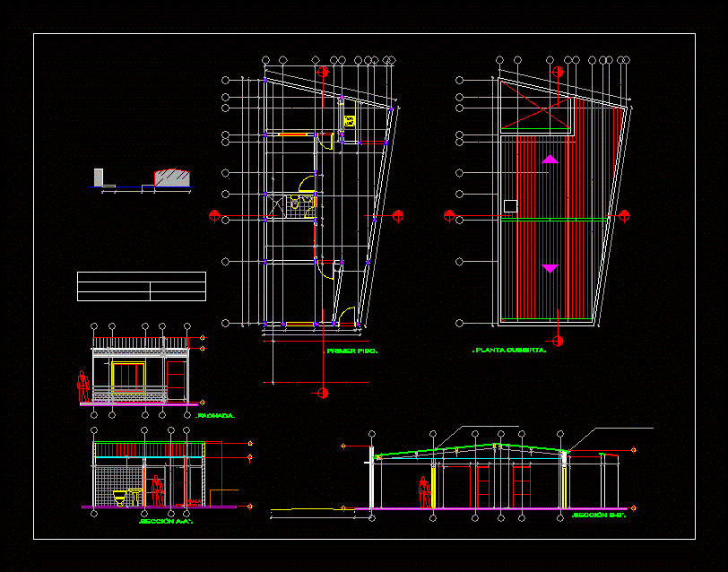The height and width of the screenshot is (572, 728).
Task: Click the PRIMER PISO title label
Action: click(351, 351)
